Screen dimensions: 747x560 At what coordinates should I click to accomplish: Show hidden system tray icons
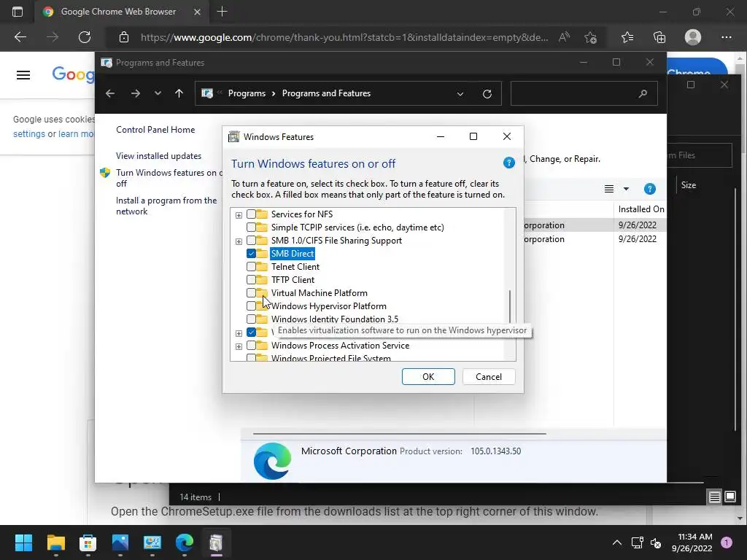click(x=617, y=542)
